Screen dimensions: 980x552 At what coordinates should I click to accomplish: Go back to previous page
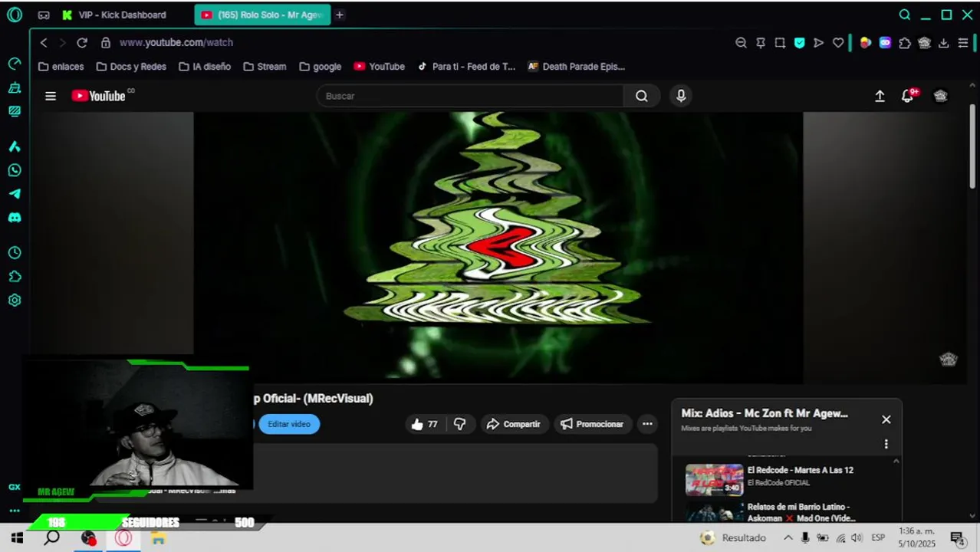pyautogui.click(x=44, y=43)
